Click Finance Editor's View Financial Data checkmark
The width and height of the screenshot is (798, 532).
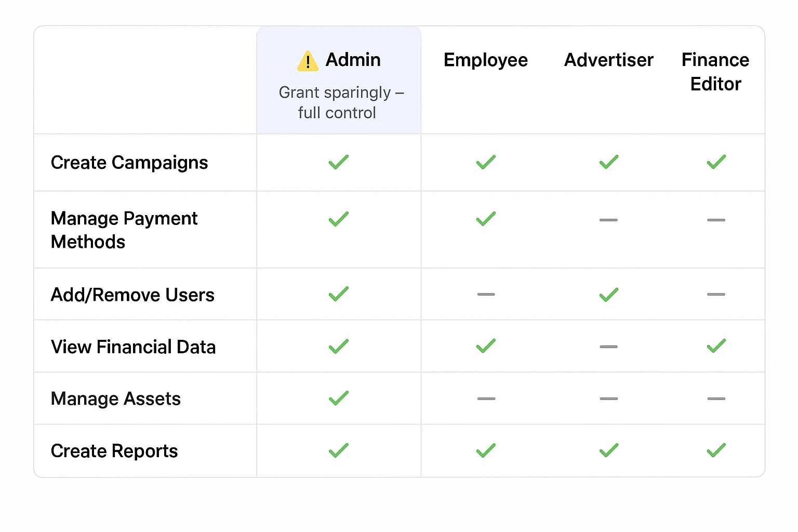point(716,346)
